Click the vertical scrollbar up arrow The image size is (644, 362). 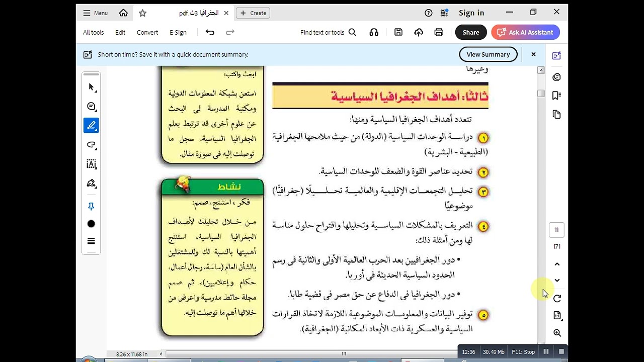coord(541,70)
